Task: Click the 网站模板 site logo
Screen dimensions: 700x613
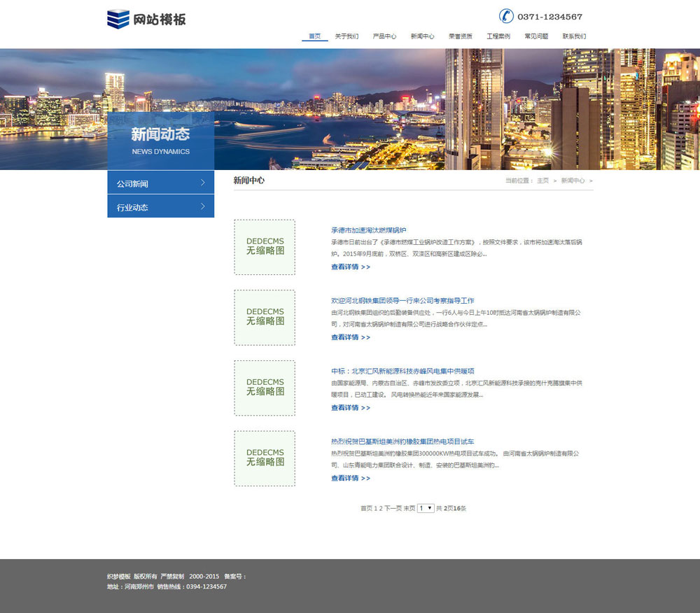Action: 146,19
